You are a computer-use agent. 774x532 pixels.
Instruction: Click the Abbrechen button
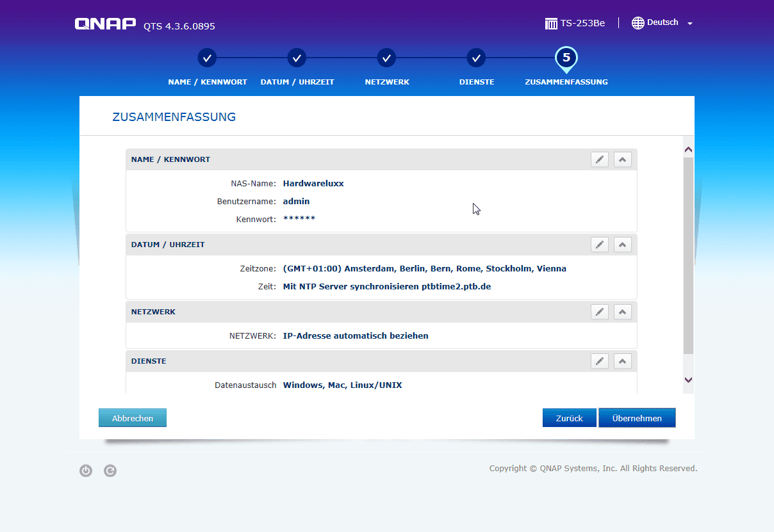(133, 418)
